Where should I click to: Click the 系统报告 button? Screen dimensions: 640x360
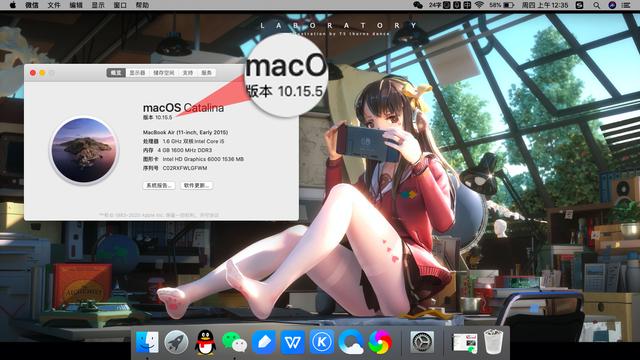159,185
